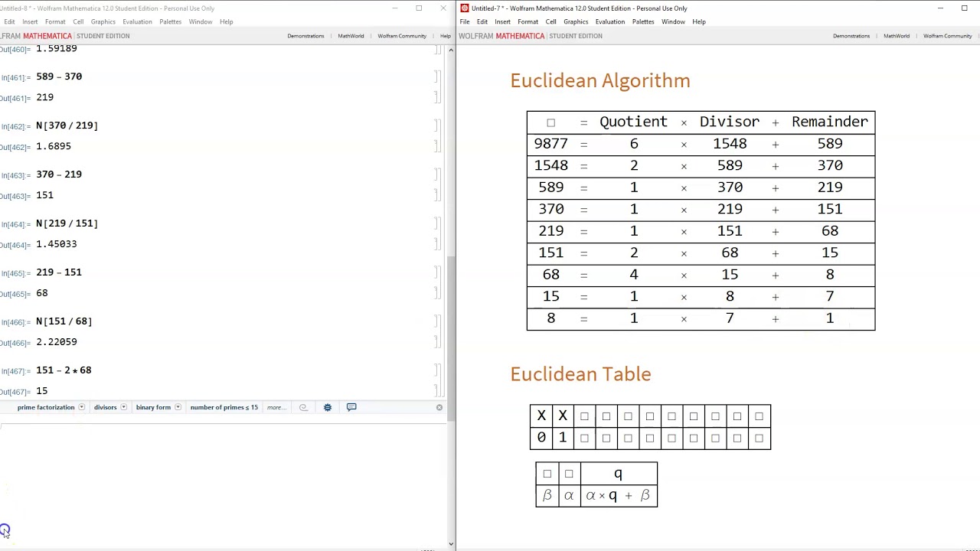This screenshot has height=551, width=980.
Task: Open Insert menu in left window
Action: click(30, 21)
